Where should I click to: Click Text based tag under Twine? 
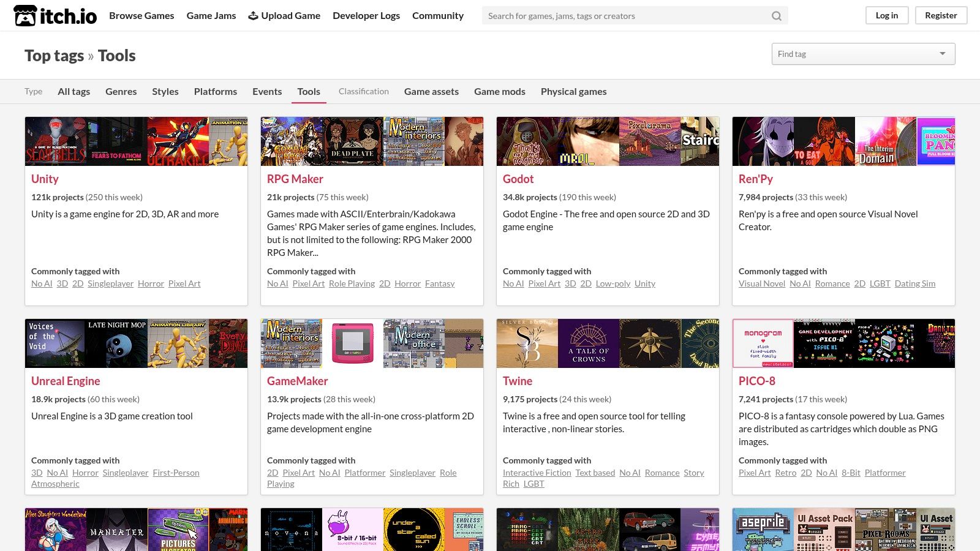click(595, 473)
